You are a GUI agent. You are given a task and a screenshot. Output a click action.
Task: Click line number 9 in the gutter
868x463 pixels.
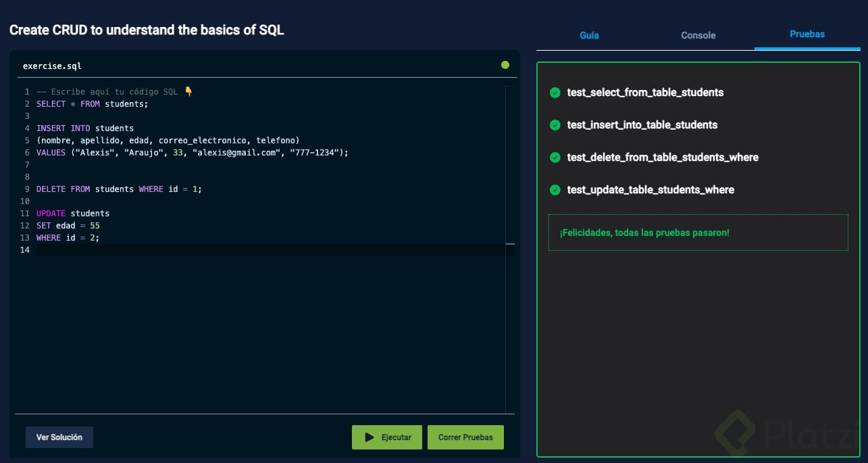(x=26, y=189)
